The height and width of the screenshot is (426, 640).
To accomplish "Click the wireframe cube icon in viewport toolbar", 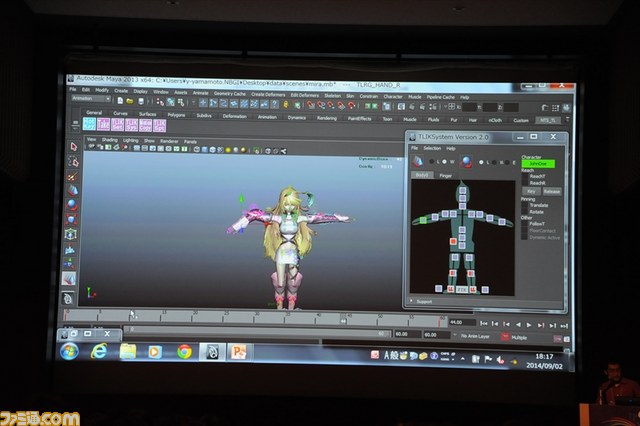I will click(x=197, y=149).
